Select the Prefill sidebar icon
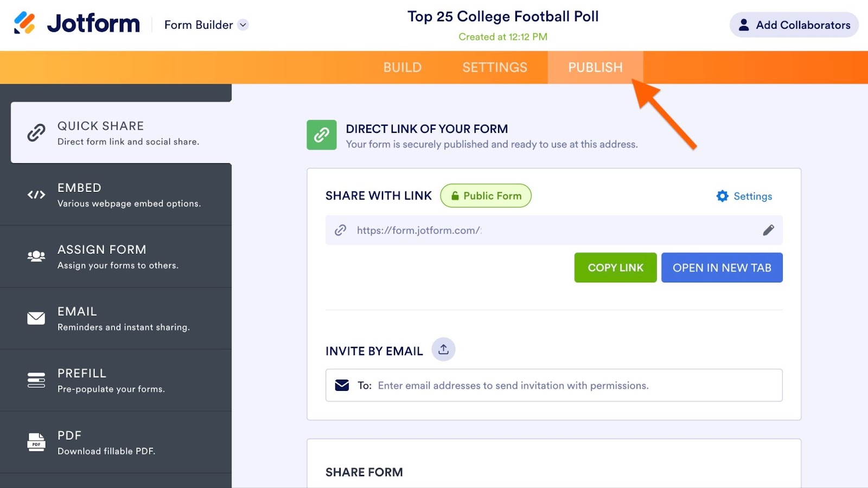The image size is (868, 488). pos(36,380)
